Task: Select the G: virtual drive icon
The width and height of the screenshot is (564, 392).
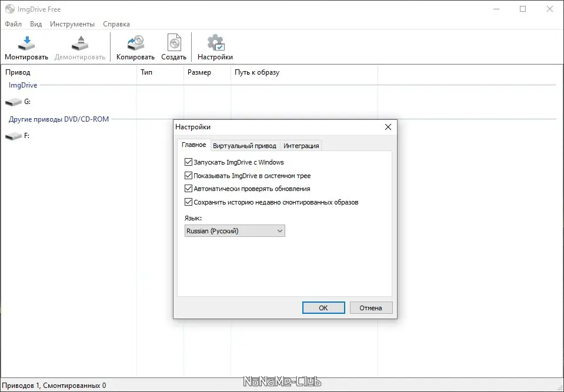Action: [x=14, y=102]
